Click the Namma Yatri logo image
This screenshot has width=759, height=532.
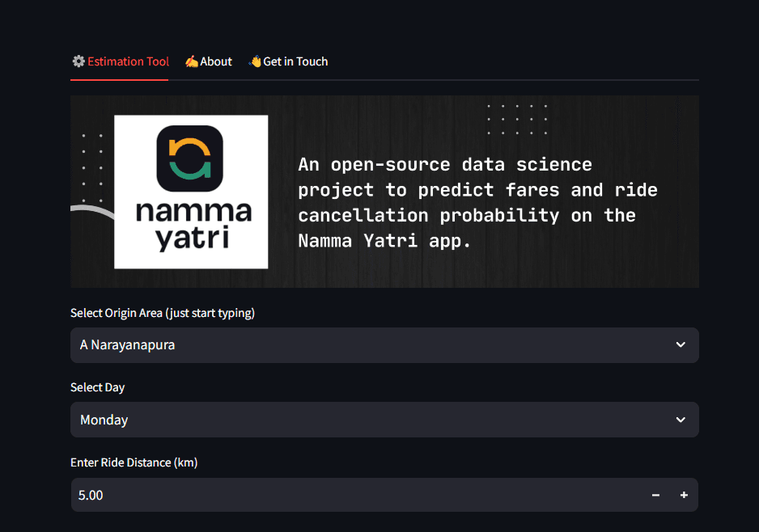click(x=191, y=192)
